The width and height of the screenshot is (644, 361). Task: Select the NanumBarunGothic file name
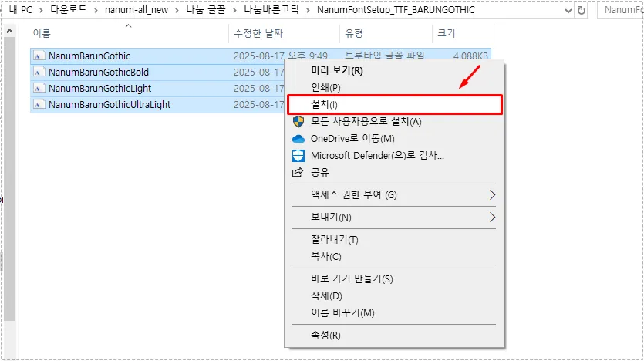point(89,56)
